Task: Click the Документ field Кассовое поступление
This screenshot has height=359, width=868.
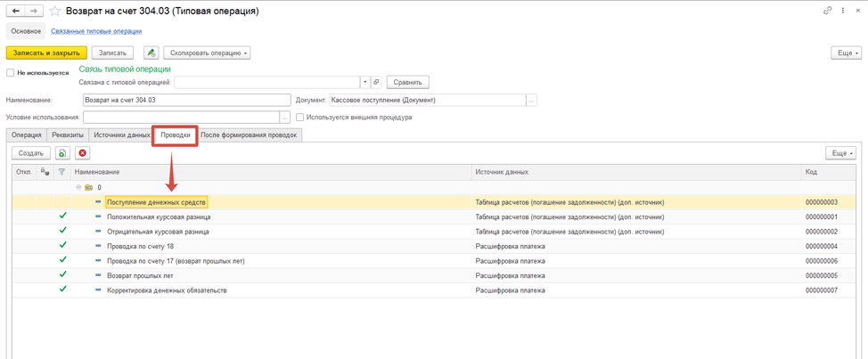Action: 428,100
